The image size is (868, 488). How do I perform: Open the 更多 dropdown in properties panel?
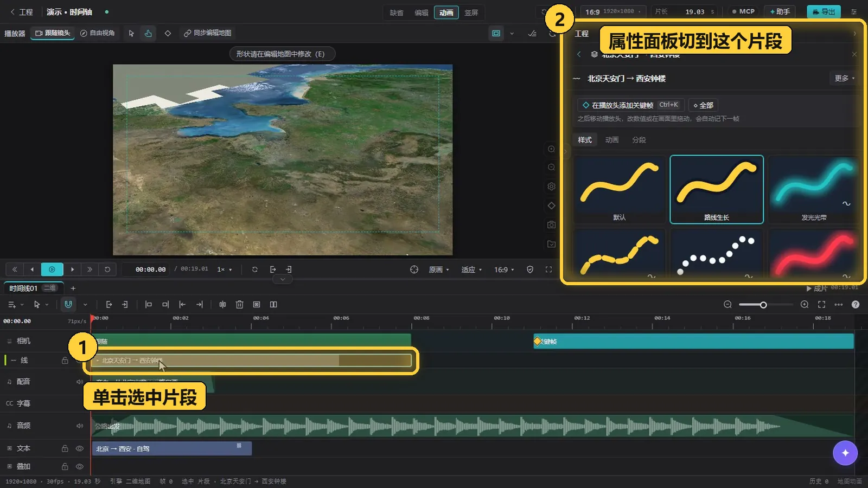point(844,79)
